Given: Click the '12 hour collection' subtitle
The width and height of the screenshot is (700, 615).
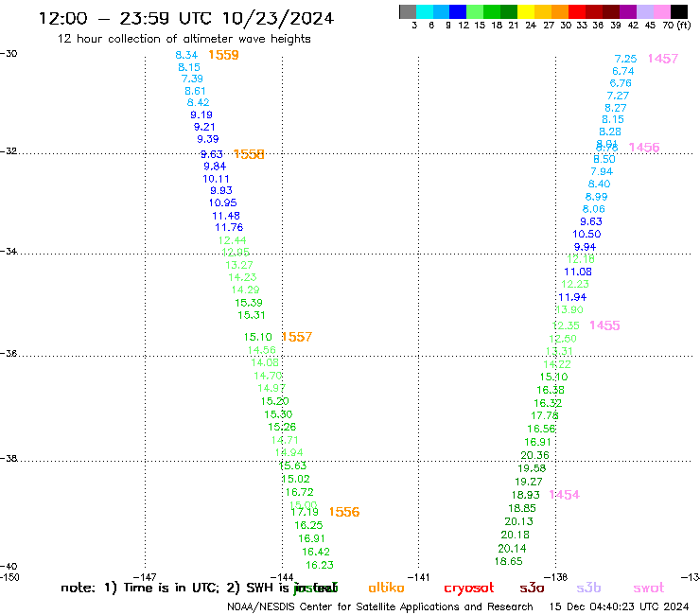Looking at the screenshot, I should [x=184, y=39].
